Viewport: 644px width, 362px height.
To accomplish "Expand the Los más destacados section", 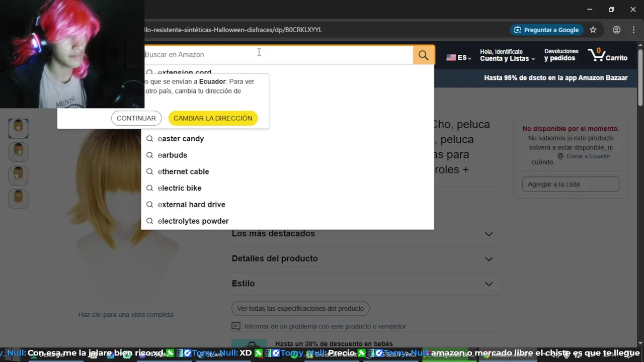I will (366, 234).
